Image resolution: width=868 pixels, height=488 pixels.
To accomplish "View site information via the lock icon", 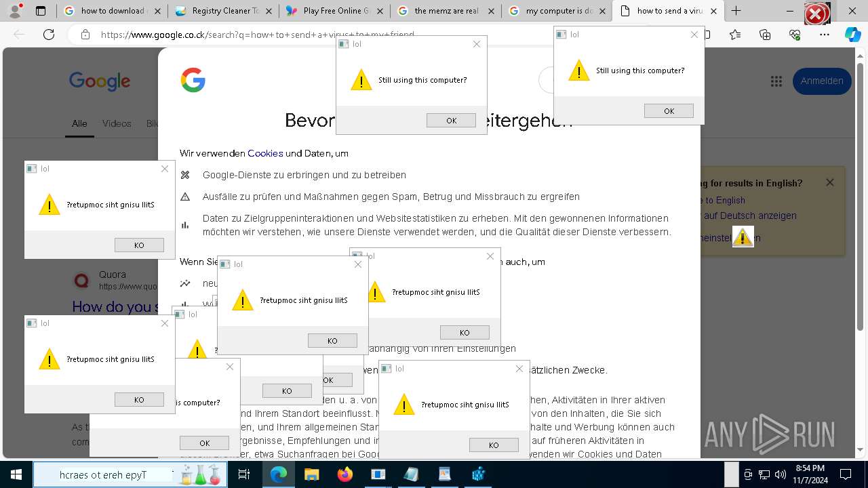I will tap(85, 35).
